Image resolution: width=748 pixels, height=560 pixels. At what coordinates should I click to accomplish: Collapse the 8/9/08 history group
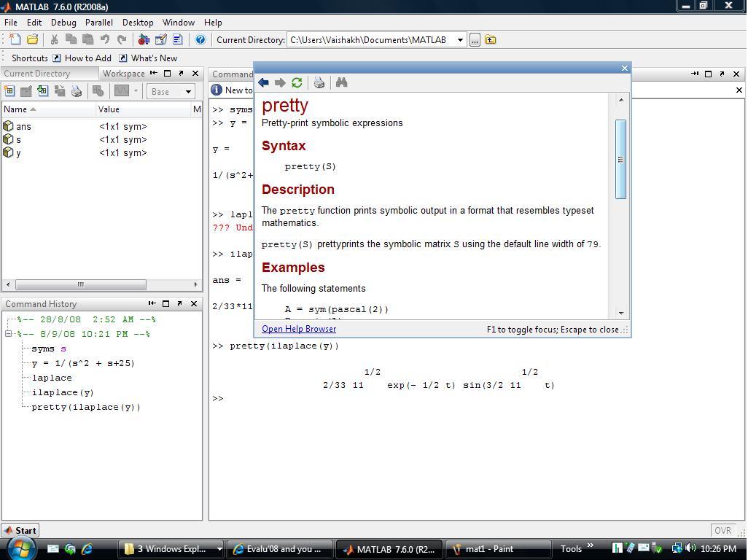tap(9, 333)
